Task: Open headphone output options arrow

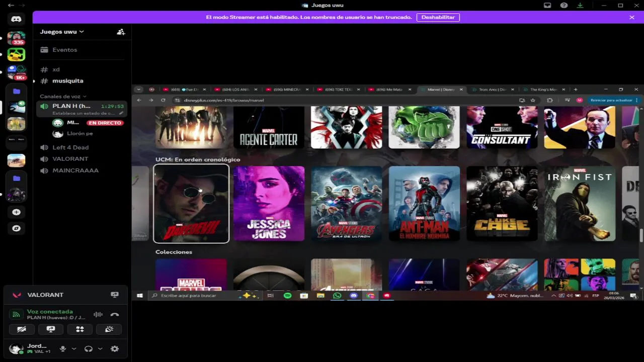Action: click(100, 348)
